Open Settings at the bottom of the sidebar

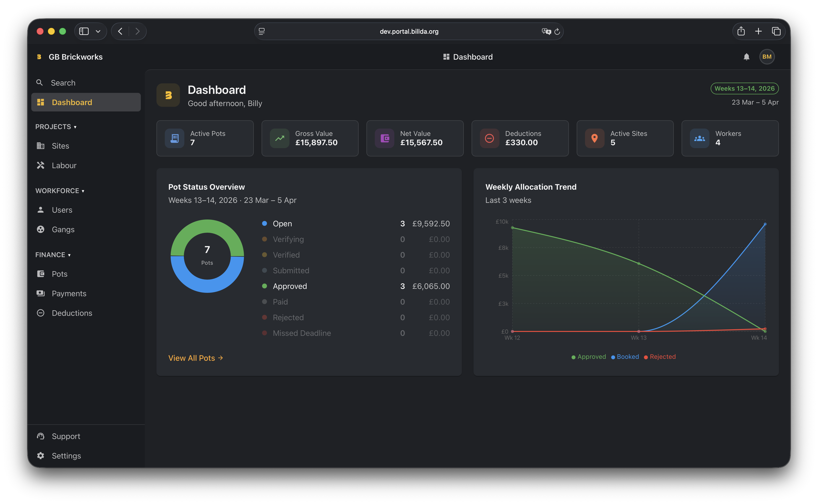66,456
